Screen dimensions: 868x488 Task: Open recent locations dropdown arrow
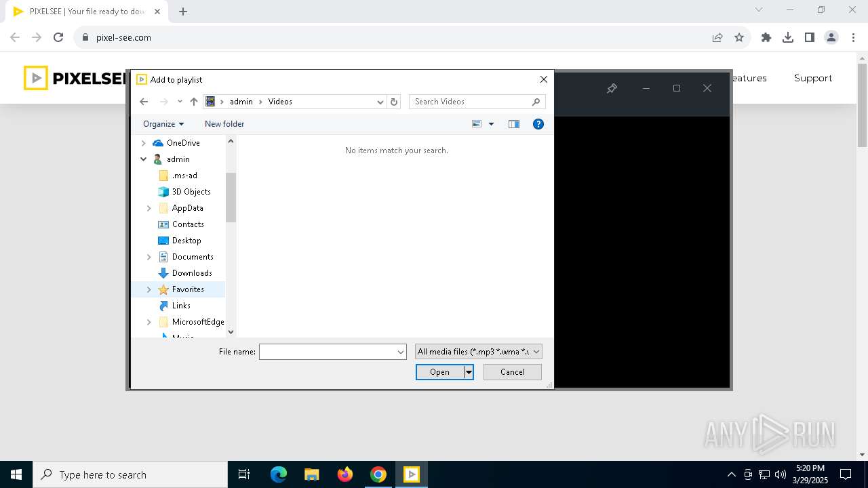pyautogui.click(x=180, y=102)
